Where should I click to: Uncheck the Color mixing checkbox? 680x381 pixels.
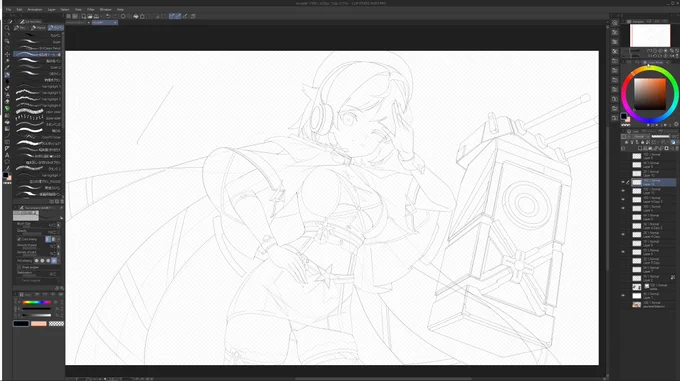[19, 239]
